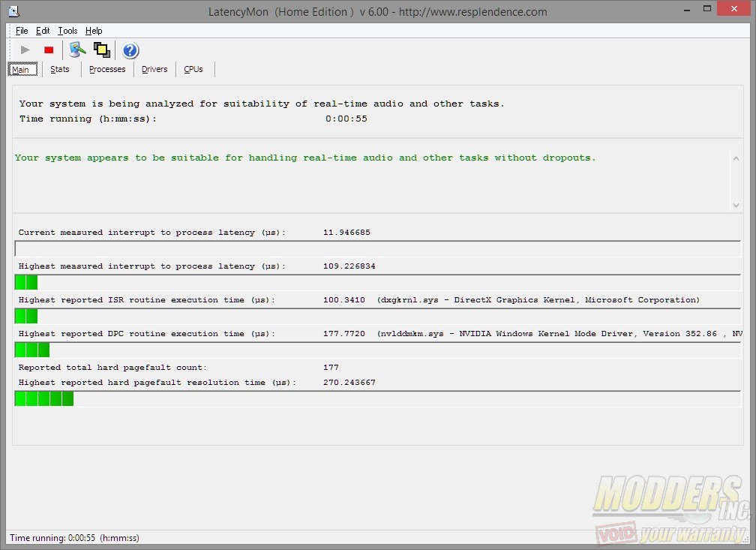This screenshot has height=550, width=756.
Task: Click the ISR routine execution time bar
Action: click(x=377, y=316)
